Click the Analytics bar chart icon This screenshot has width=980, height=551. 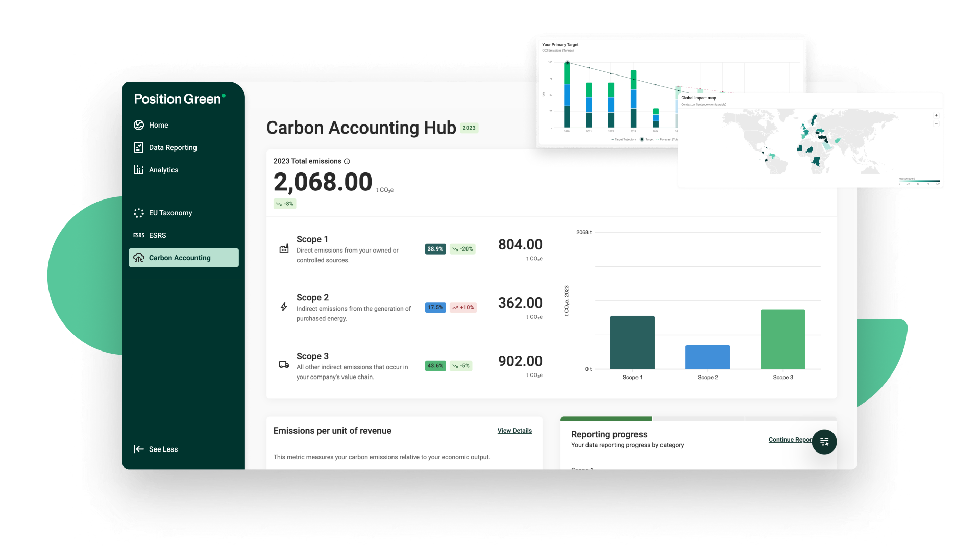pyautogui.click(x=139, y=170)
